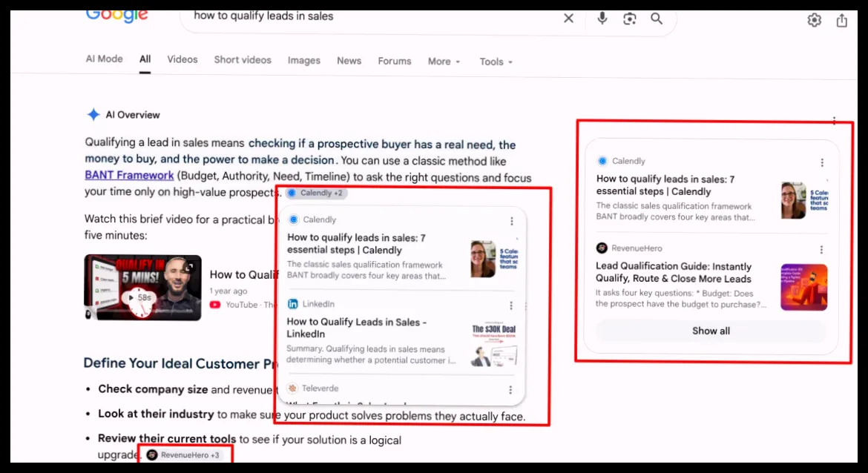Open Google Lens image search icon
Screen dimensions: 868x473
coord(629,19)
